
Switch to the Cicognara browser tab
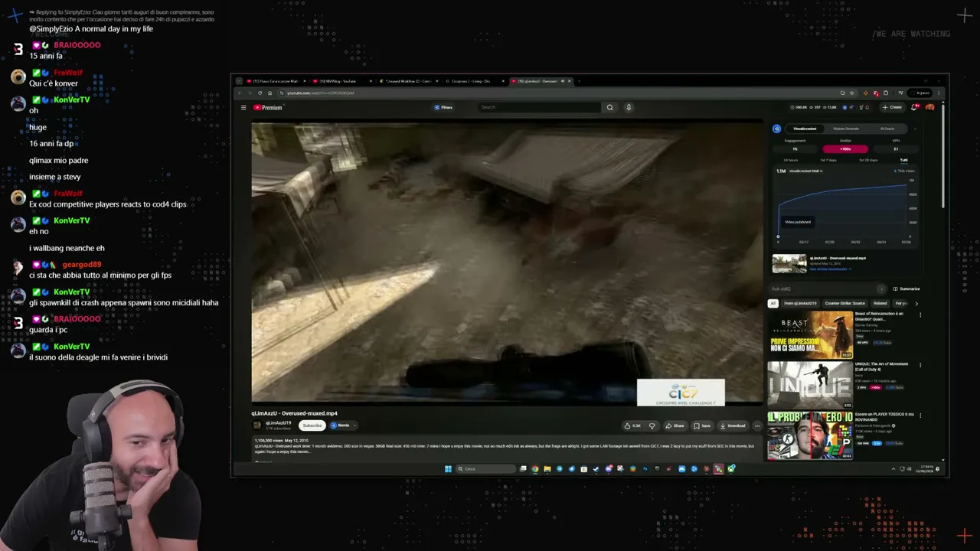475,81
